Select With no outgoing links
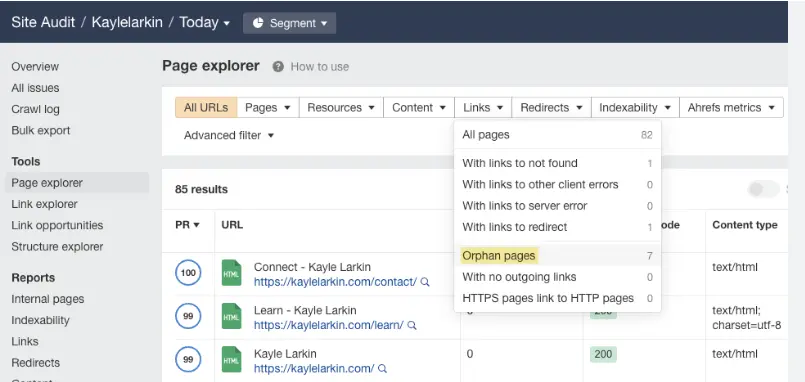The width and height of the screenshot is (805, 382). (x=558, y=277)
